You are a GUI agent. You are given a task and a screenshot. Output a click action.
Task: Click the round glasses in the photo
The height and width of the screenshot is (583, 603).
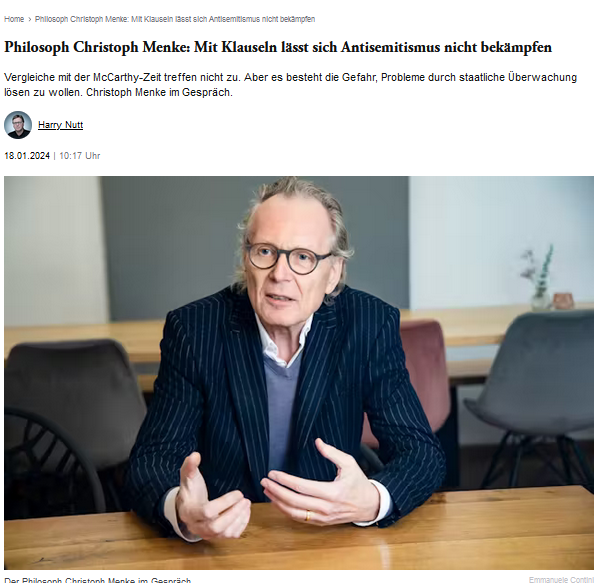tap(287, 257)
